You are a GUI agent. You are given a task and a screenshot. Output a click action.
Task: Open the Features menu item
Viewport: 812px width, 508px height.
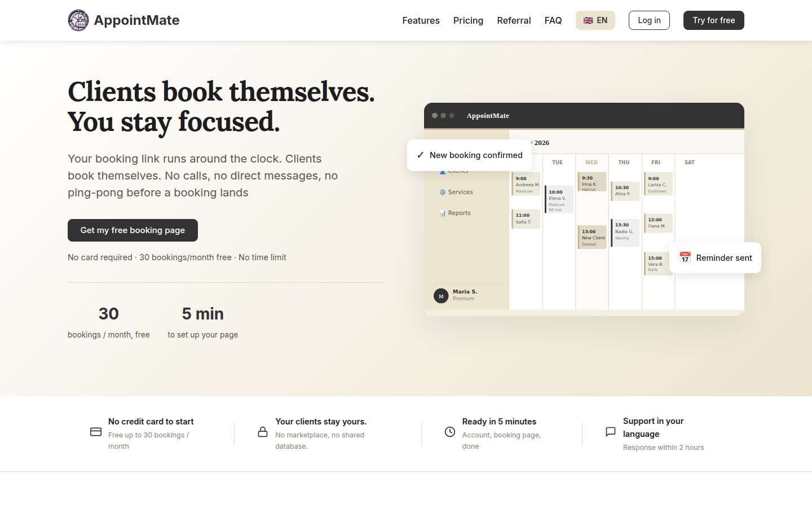pos(421,20)
